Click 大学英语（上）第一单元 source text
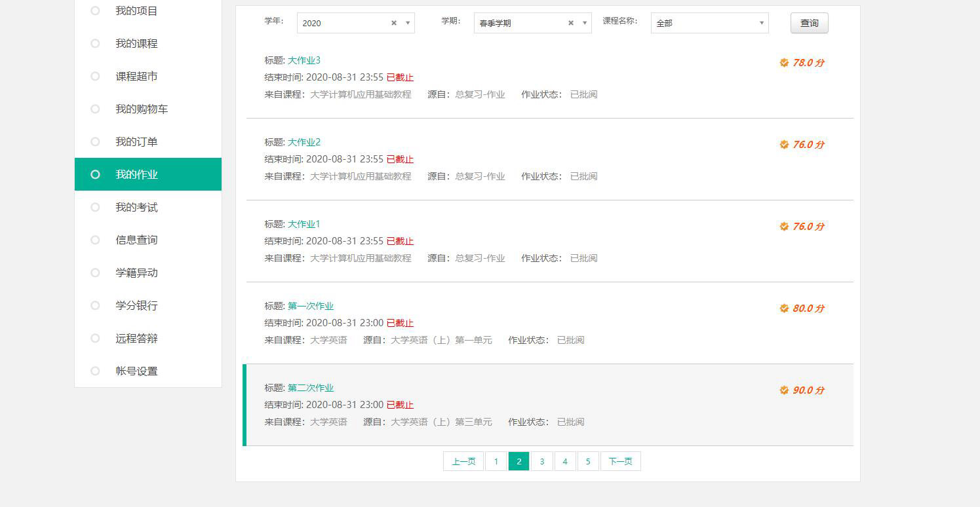The image size is (980, 507). tap(441, 340)
